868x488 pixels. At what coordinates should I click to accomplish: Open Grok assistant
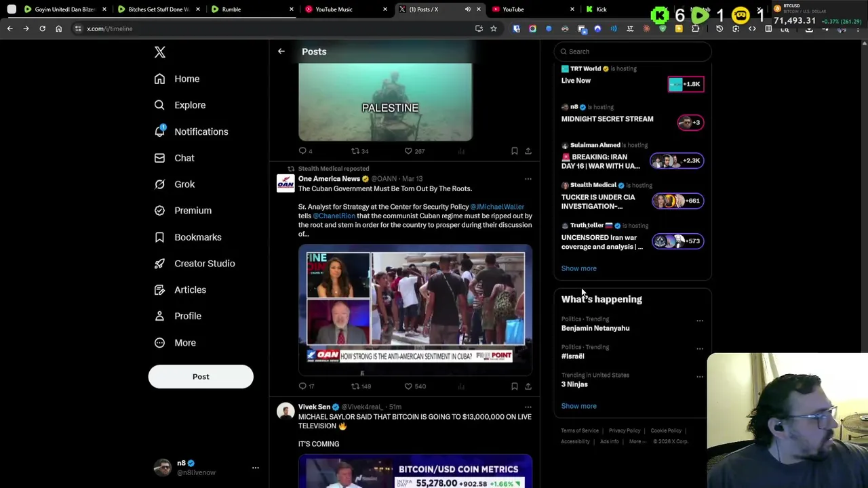pyautogui.click(x=174, y=184)
